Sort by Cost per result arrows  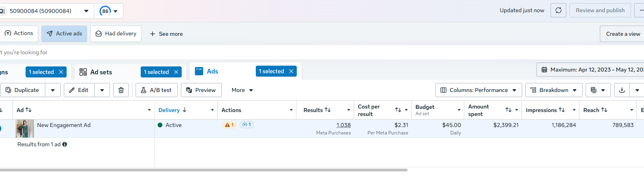(x=398, y=110)
